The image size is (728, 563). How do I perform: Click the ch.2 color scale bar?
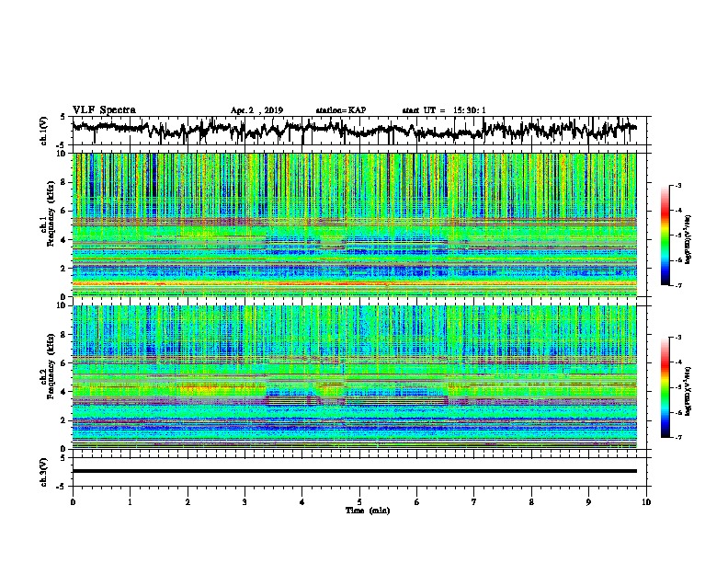(x=665, y=387)
